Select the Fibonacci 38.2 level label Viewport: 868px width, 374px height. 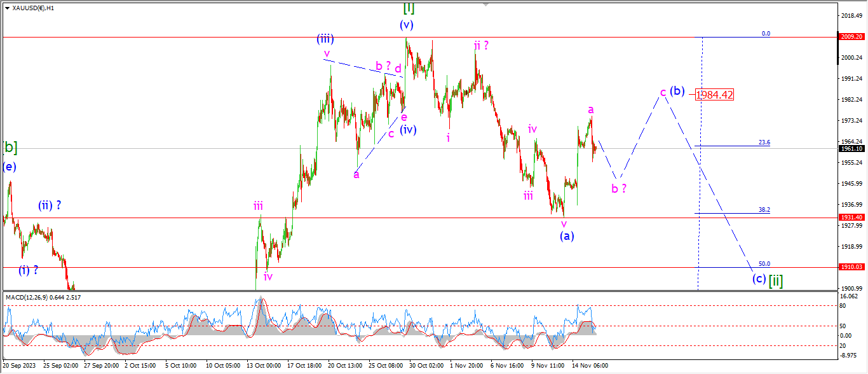[x=764, y=210]
